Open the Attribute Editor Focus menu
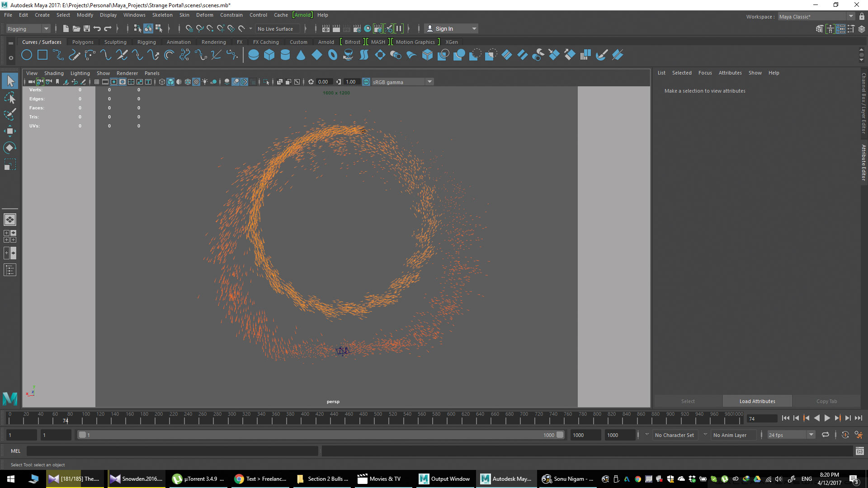This screenshot has width=868, height=488. tap(705, 73)
